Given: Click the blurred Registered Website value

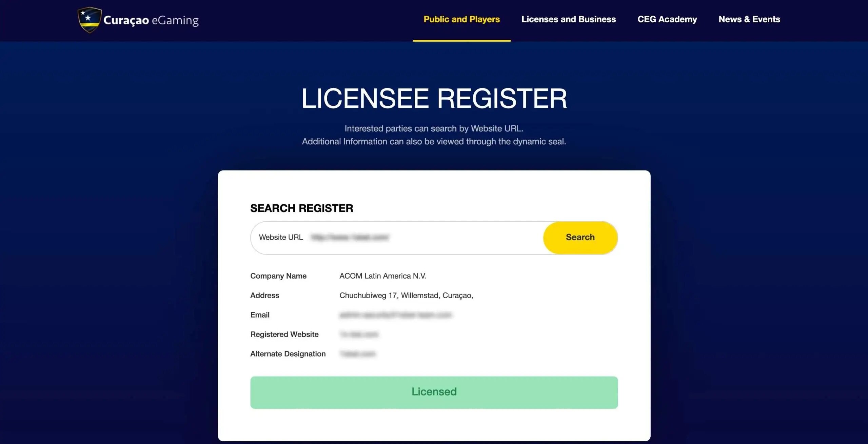Looking at the screenshot, I should [x=359, y=335].
